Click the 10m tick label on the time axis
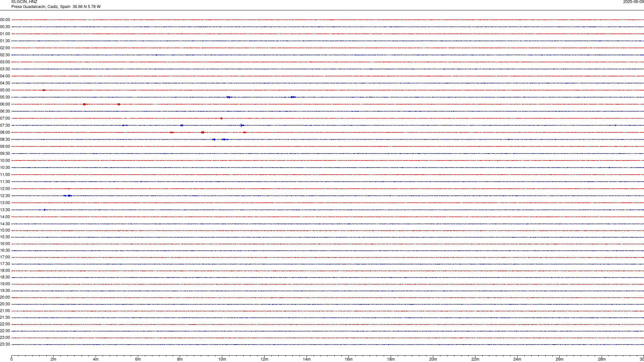This screenshot has height=362, width=644. pos(222,359)
